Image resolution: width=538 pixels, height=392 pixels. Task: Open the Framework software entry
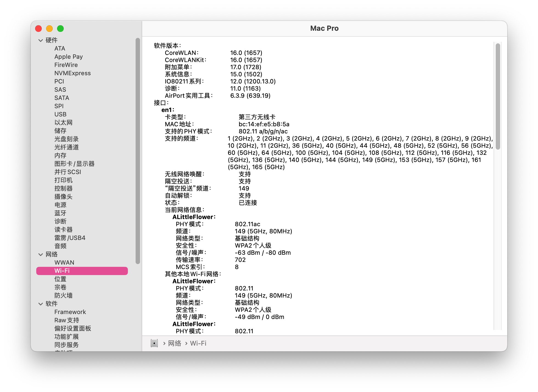(70, 312)
